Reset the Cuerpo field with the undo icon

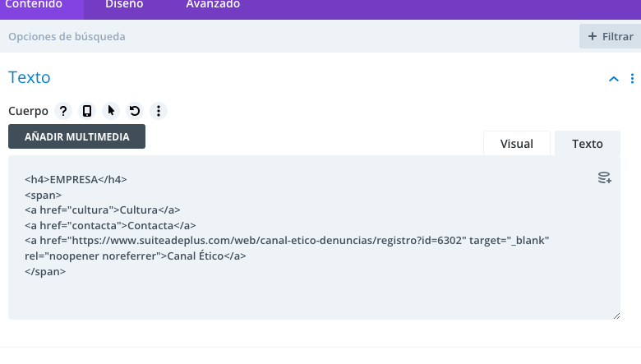(x=135, y=111)
